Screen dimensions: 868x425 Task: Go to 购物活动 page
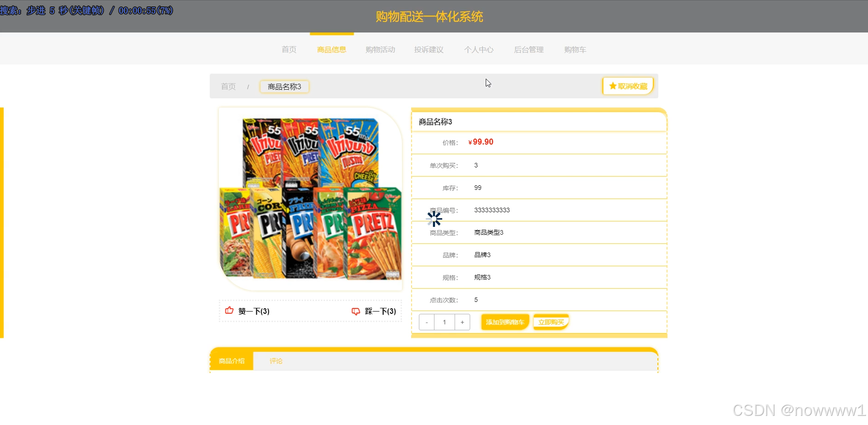click(x=380, y=49)
